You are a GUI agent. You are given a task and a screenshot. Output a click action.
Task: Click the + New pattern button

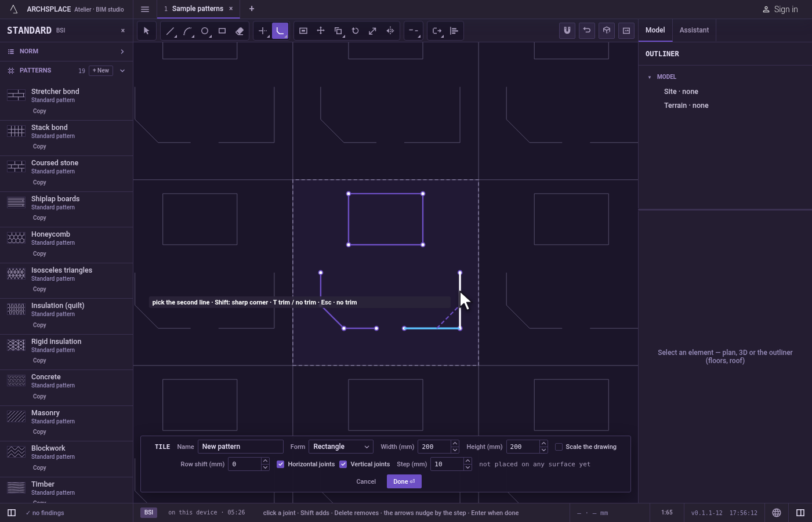pos(101,71)
